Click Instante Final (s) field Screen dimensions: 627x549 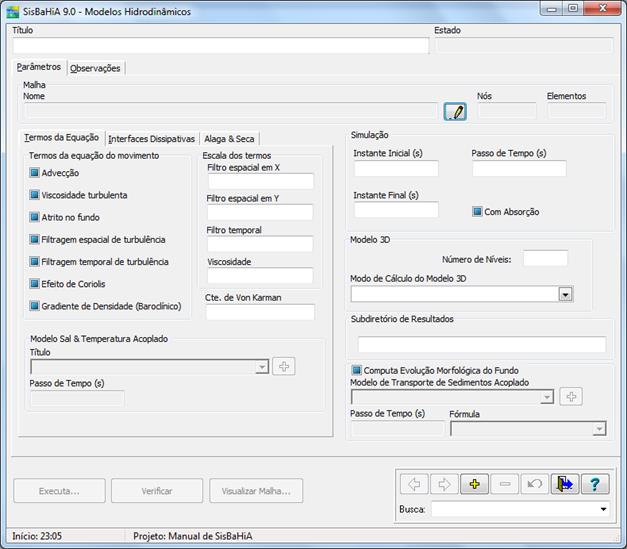[x=396, y=210]
